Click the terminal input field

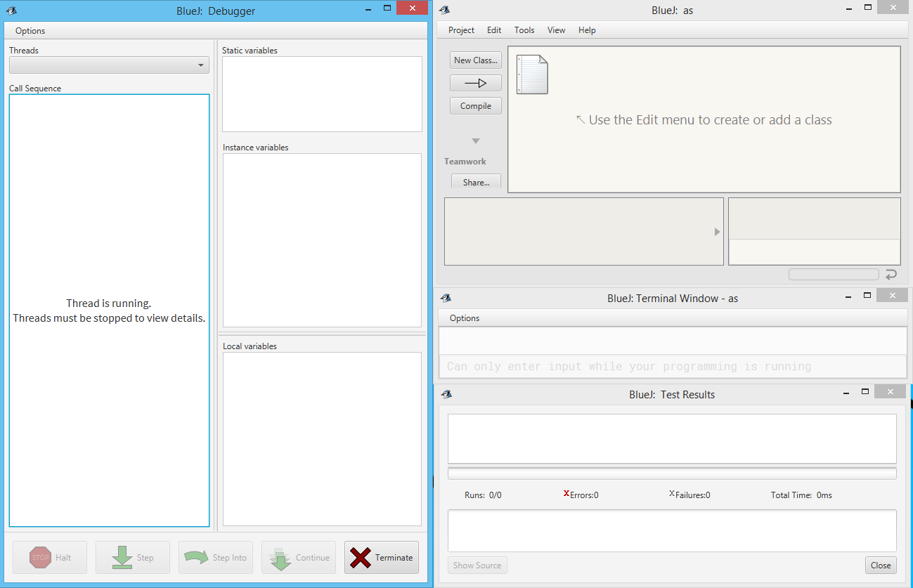coord(672,366)
